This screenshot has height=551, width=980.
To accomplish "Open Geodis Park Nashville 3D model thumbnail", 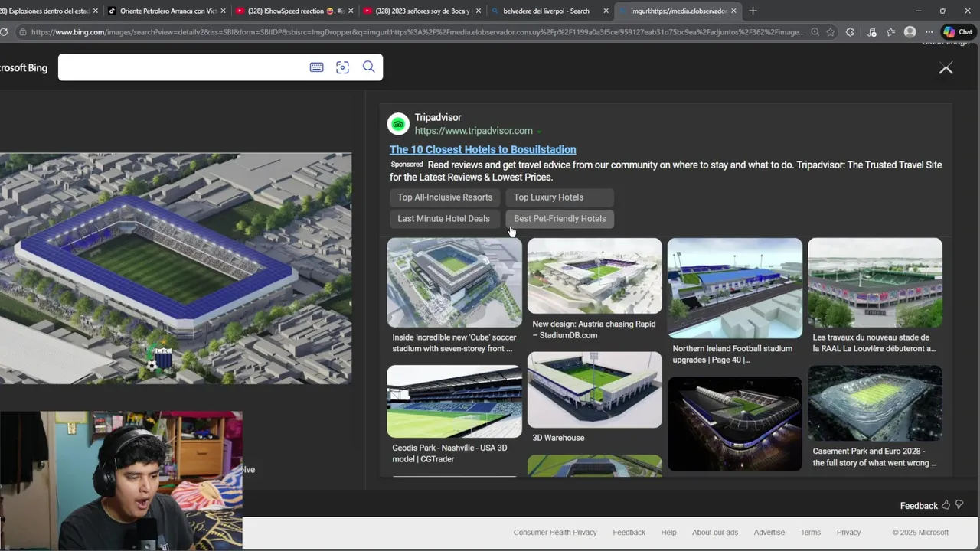I will pos(454,401).
